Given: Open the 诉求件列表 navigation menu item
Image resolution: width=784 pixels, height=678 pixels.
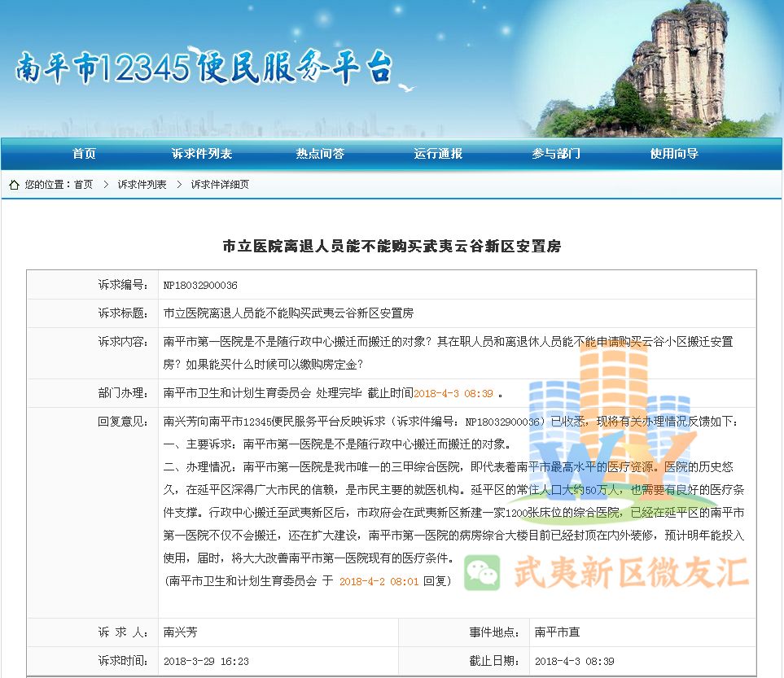Looking at the screenshot, I should click(201, 153).
